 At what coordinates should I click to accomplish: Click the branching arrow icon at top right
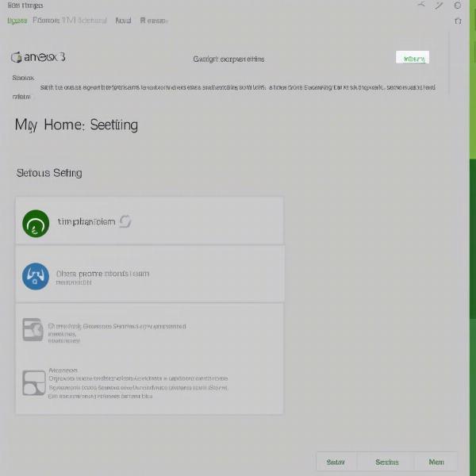coord(421,4)
